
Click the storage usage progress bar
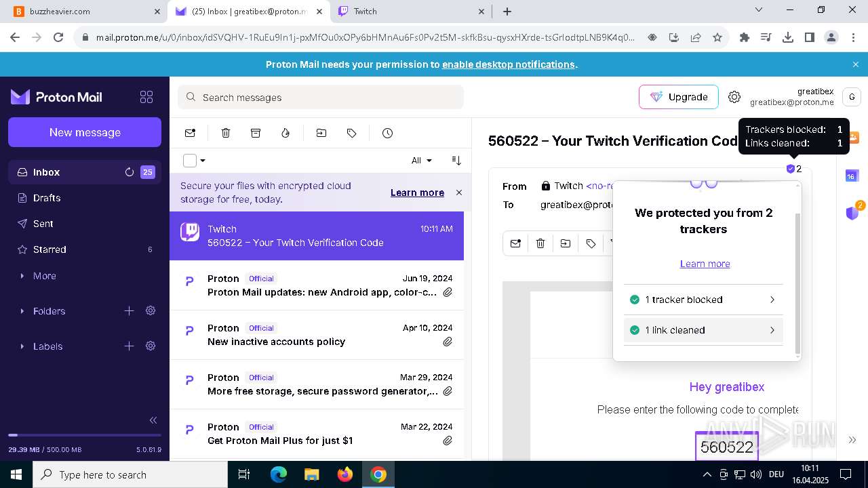85,435
